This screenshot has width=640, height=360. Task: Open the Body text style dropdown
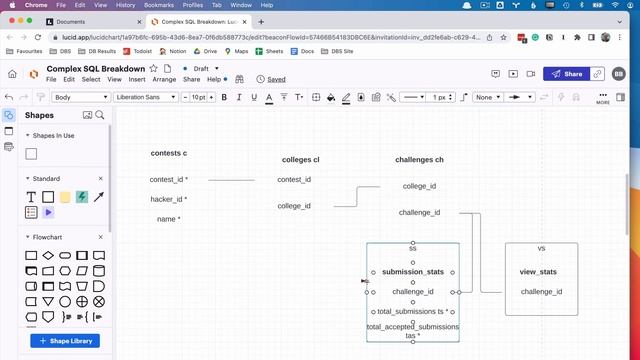81,97
